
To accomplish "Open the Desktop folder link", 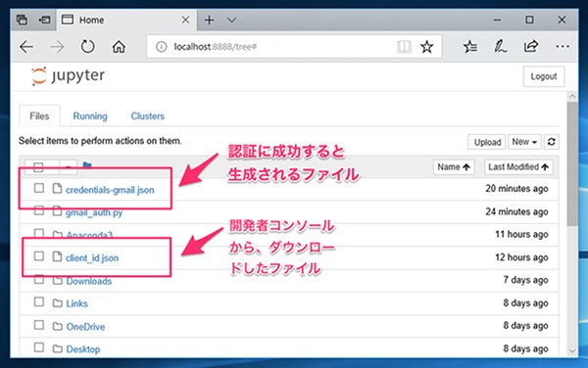I will tap(83, 349).
